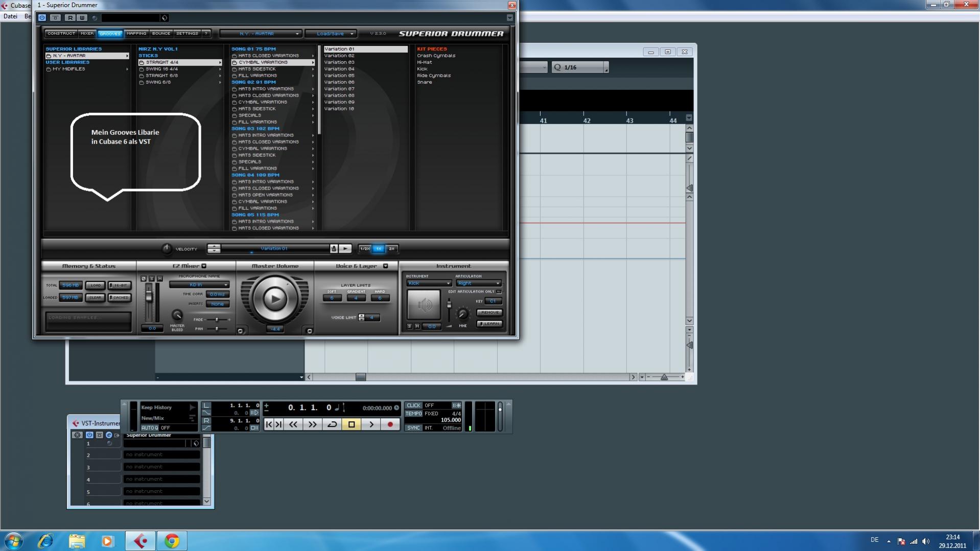Image resolution: width=980 pixels, height=551 pixels.
Task: Toggle 16-BIT mode
Action: [x=120, y=285]
